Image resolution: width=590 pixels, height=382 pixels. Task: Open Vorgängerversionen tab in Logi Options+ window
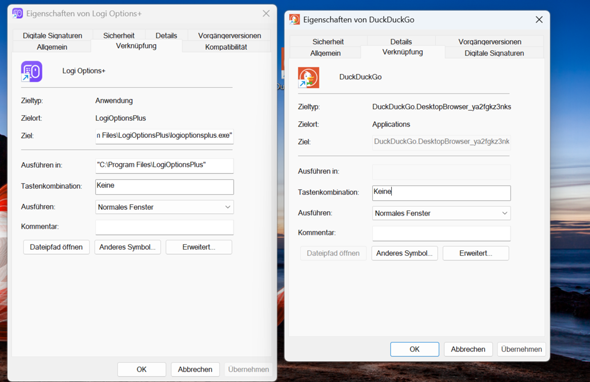point(229,35)
